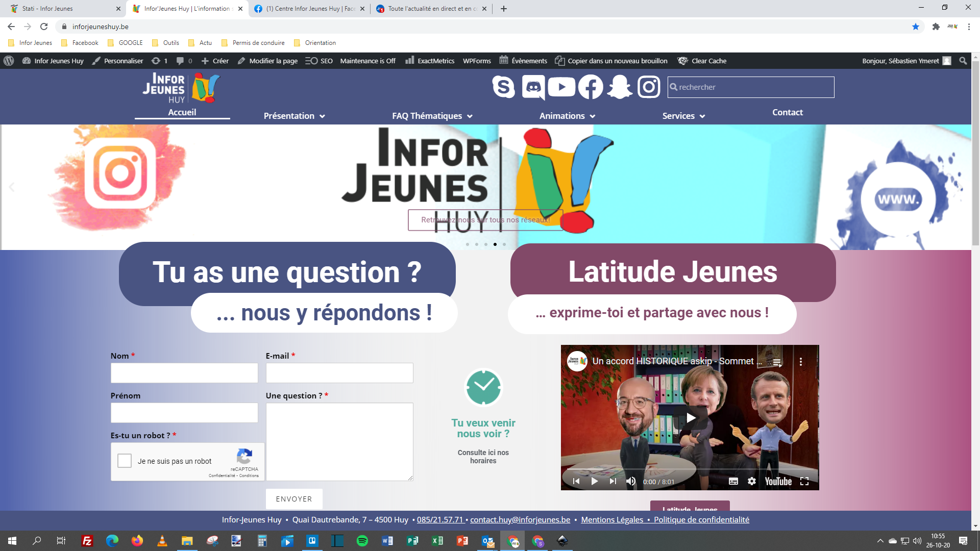This screenshot has width=980, height=551.
Task: Open Microsoft Word from the taskbar
Action: pos(387,541)
